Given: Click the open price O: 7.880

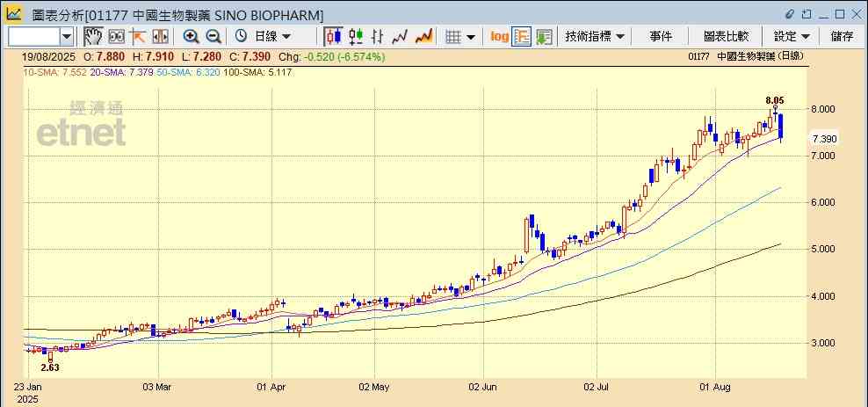Looking at the screenshot, I should click(104, 56).
